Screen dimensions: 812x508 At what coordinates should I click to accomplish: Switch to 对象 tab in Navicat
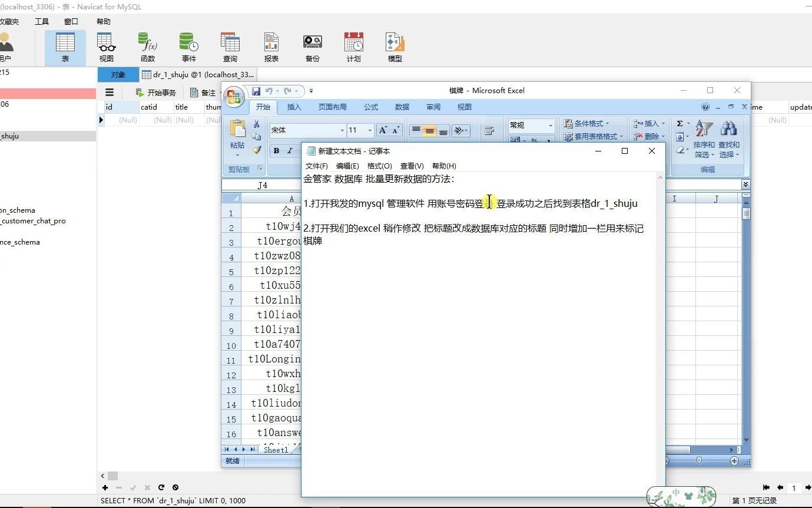[118, 75]
